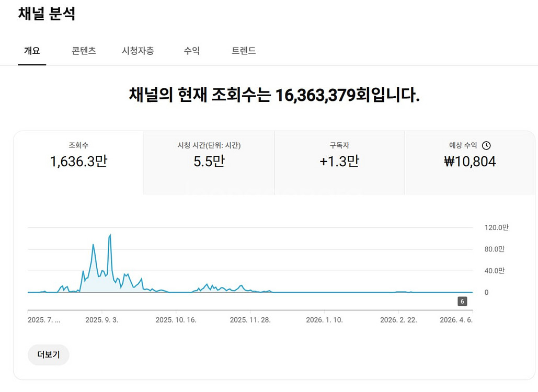
Task: Go to the 시청자층 tab
Action: click(138, 51)
